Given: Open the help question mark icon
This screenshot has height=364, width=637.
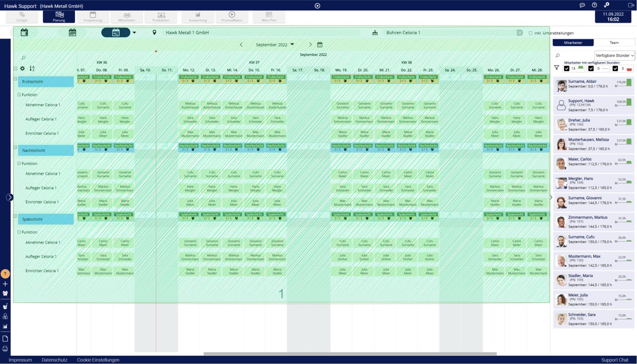Looking at the screenshot, I should pos(594,5).
